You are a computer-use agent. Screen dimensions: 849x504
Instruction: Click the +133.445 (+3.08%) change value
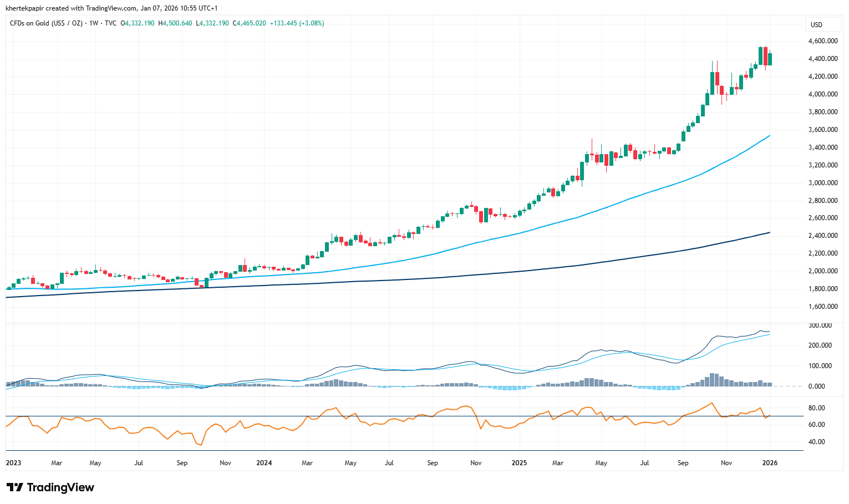tap(297, 23)
